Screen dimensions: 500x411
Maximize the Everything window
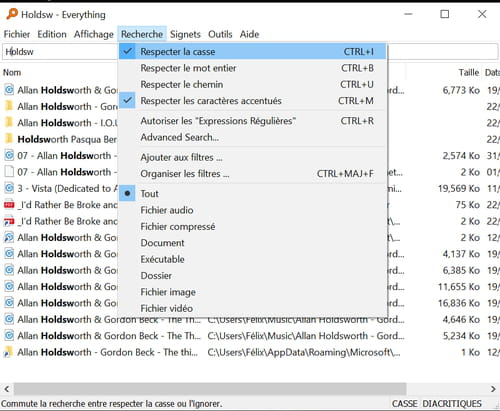pos(445,14)
